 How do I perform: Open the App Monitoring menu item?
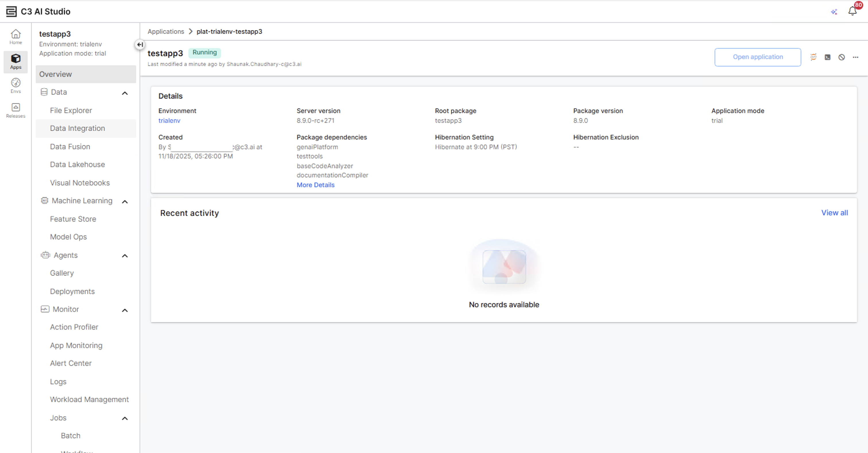(x=76, y=345)
